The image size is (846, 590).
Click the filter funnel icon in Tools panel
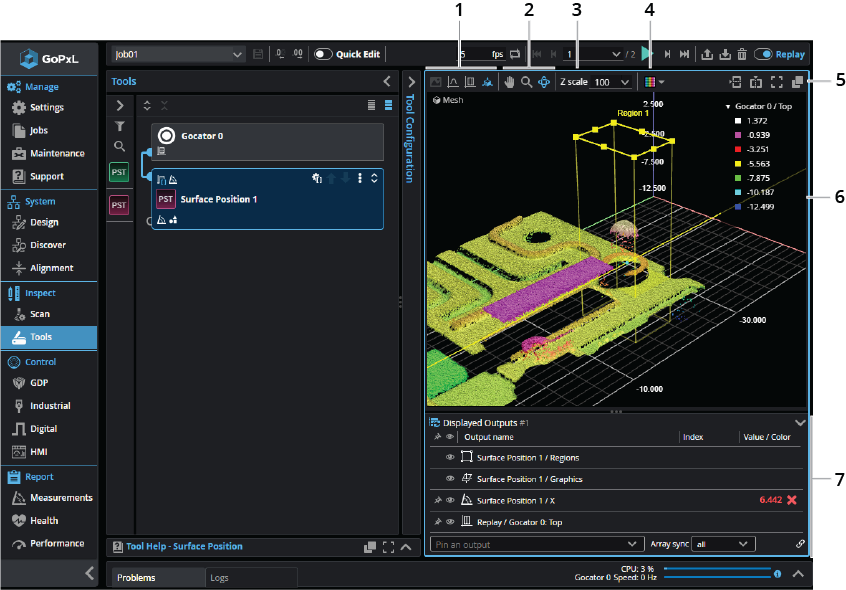(x=120, y=126)
